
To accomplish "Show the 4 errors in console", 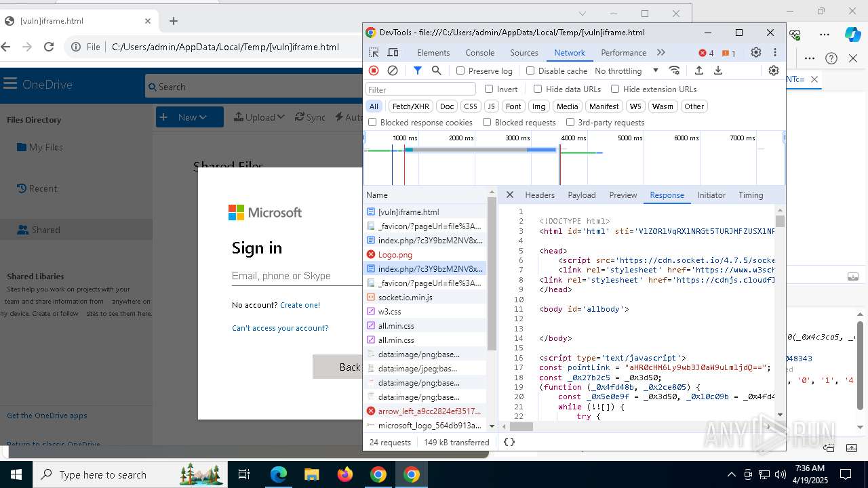I will pos(706,53).
